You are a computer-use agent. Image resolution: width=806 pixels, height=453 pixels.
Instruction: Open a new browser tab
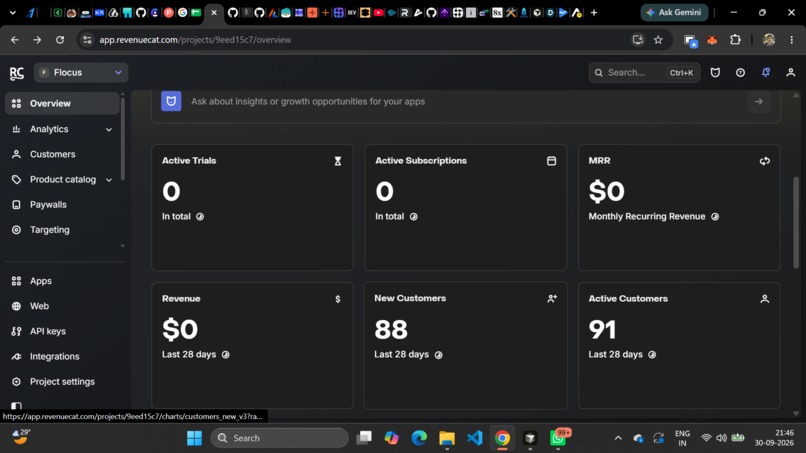point(594,12)
